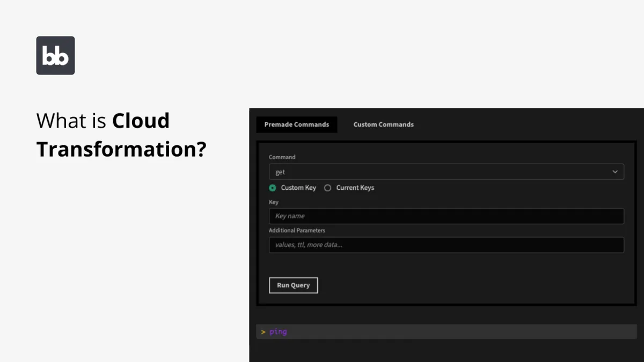Select the Current Keys radio button

click(328, 188)
